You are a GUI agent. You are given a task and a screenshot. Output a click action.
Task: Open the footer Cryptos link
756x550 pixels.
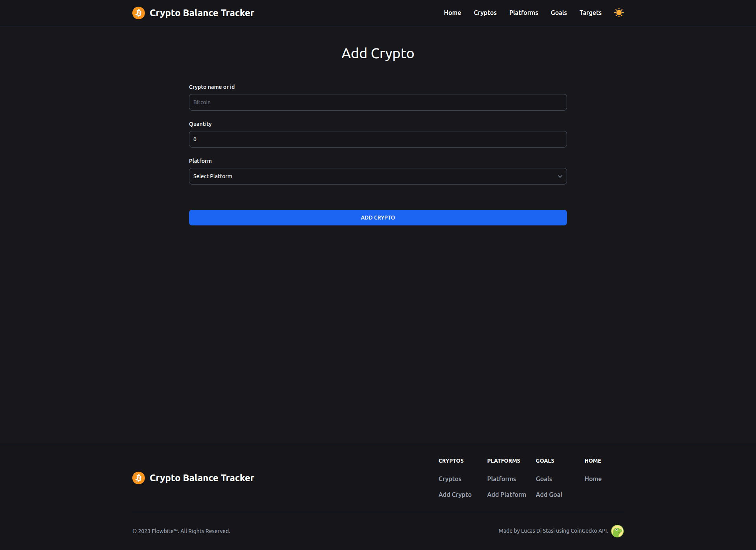click(450, 479)
